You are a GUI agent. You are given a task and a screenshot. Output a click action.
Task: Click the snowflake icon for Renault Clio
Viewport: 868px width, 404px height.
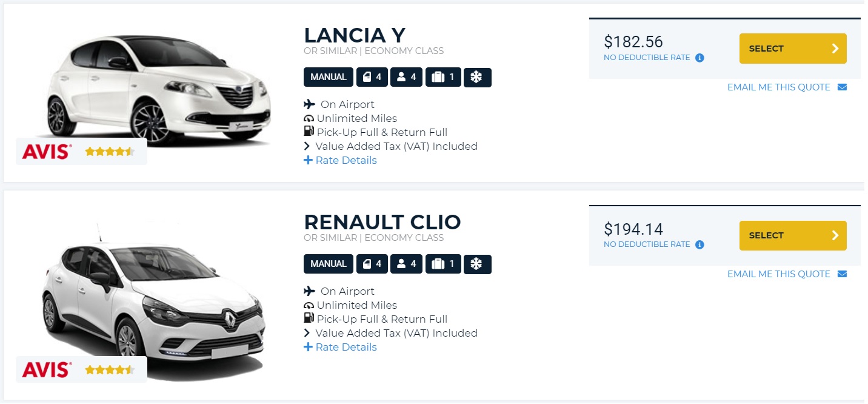[478, 264]
